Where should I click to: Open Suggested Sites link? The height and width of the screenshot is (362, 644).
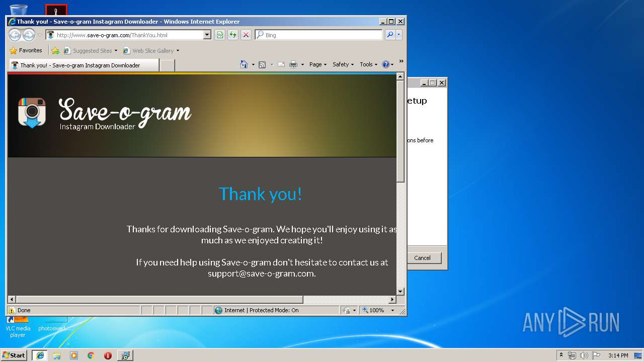tap(88, 51)
